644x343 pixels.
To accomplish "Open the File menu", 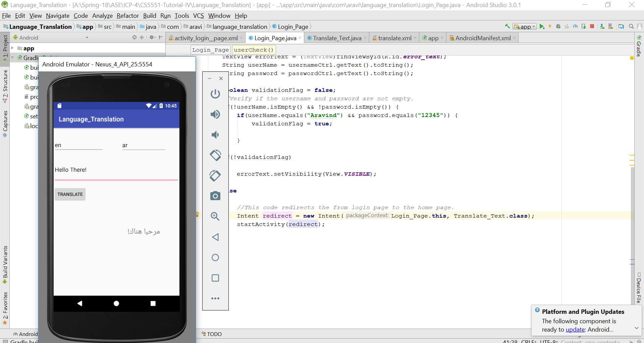I will click(x=6, y=16).
